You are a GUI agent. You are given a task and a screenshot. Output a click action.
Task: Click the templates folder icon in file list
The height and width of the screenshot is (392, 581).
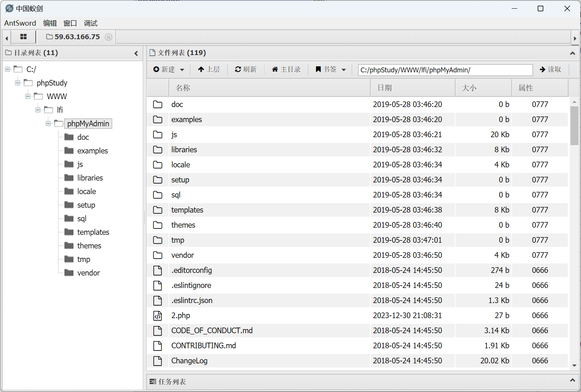click(x=157, y=210)
